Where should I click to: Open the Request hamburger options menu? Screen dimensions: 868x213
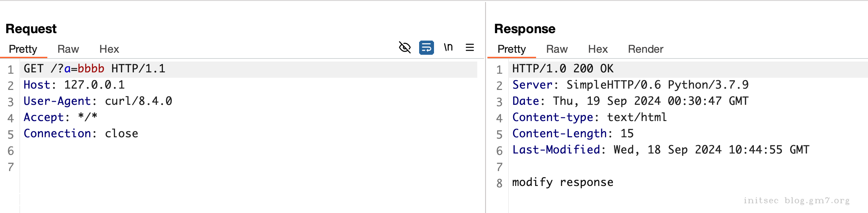click(470, 48)
